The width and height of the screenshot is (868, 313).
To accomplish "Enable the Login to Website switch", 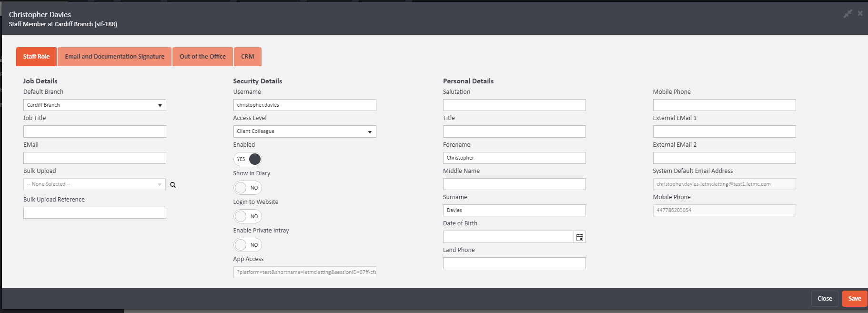I will (x=248, y=216).
